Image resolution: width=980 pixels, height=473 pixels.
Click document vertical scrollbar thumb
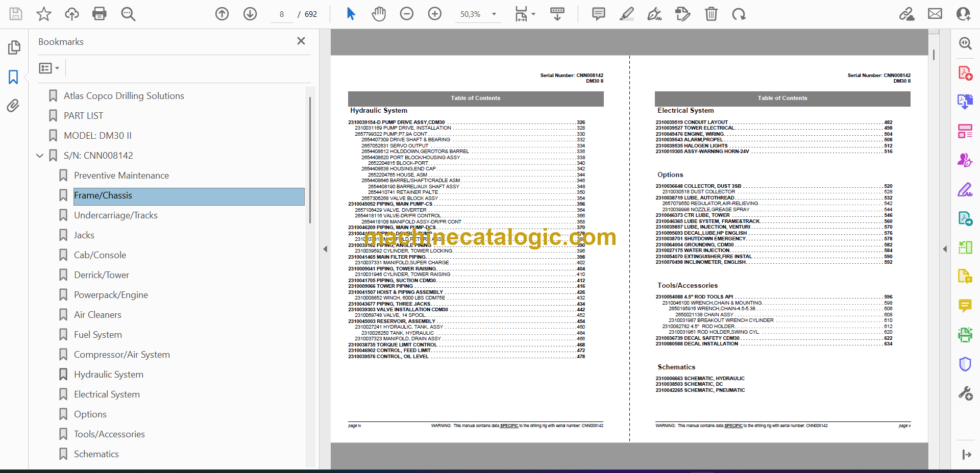point(934,55)
